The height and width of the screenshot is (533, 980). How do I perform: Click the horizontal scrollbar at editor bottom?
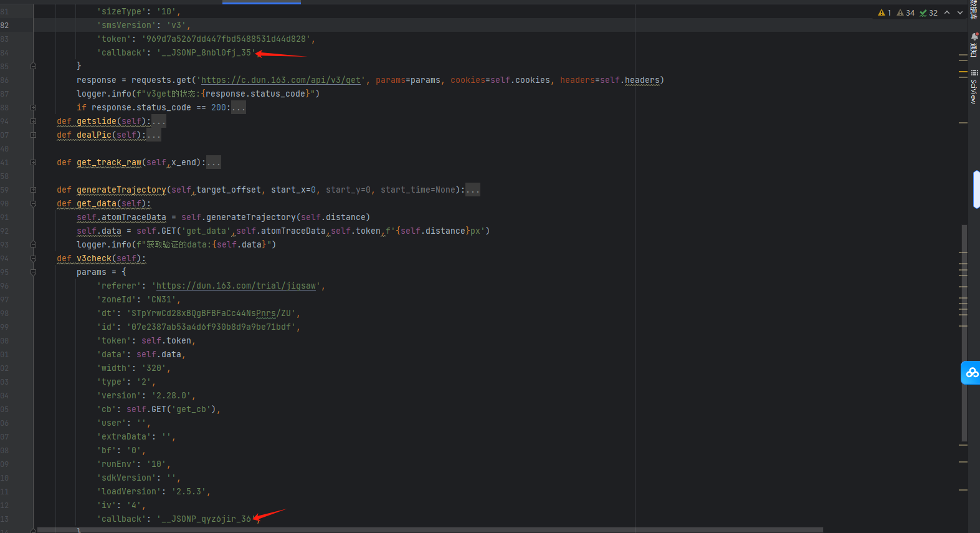pos(430,530)
